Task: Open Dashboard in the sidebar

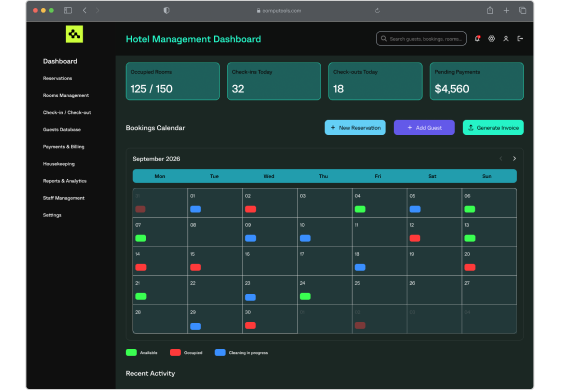Action: (60, 62)
